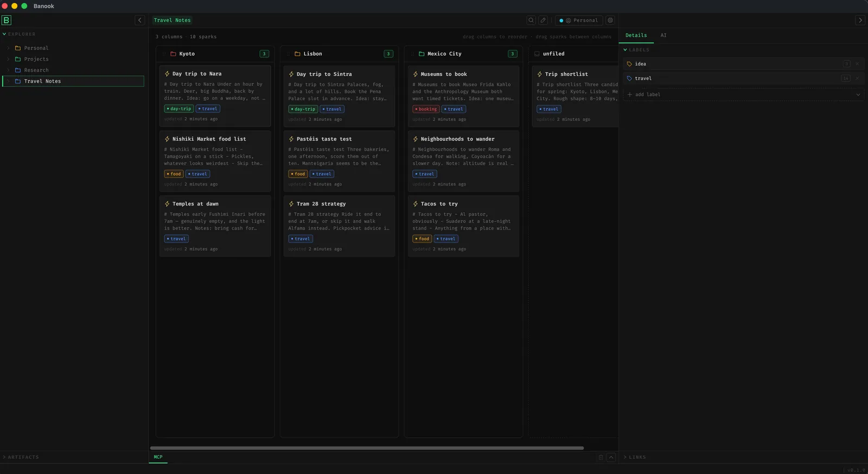Screen dimensions: 868x474
Task: Collapse the Explorer section
Action: tap(4, 34)
